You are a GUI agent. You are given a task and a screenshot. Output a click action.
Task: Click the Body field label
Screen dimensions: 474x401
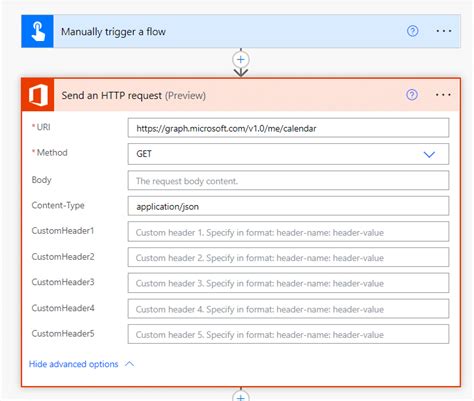coord(42,180)
